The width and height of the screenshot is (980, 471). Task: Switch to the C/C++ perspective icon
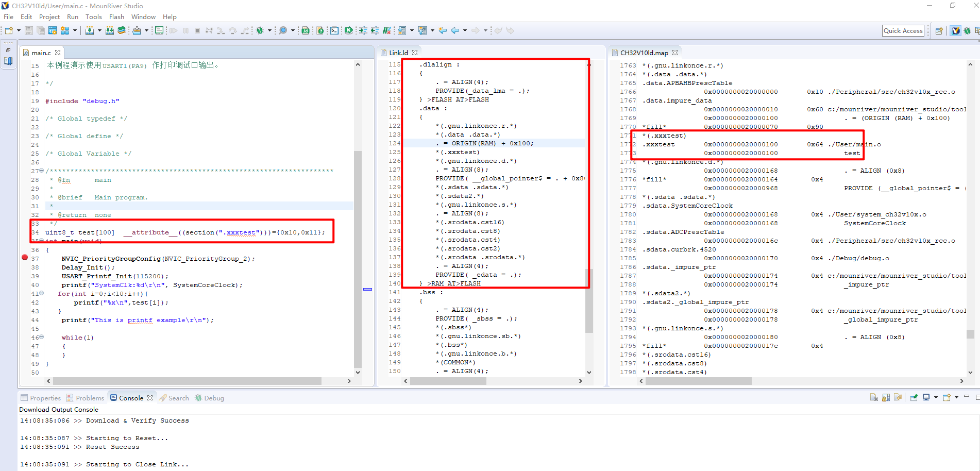click(x=956, y=31)
